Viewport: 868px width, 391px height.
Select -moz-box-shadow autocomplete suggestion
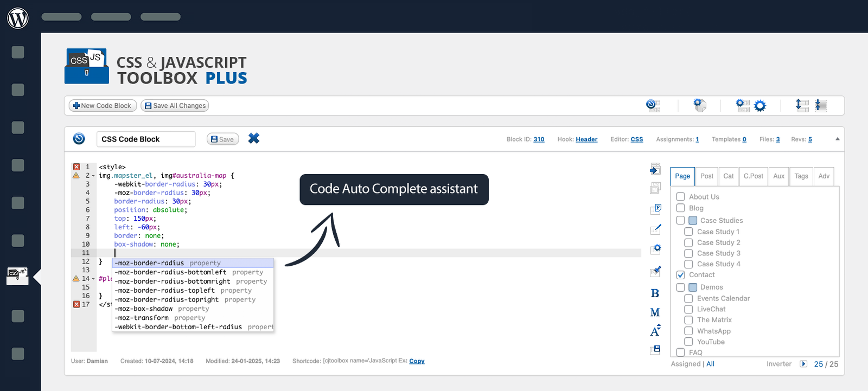click(193, 309)
